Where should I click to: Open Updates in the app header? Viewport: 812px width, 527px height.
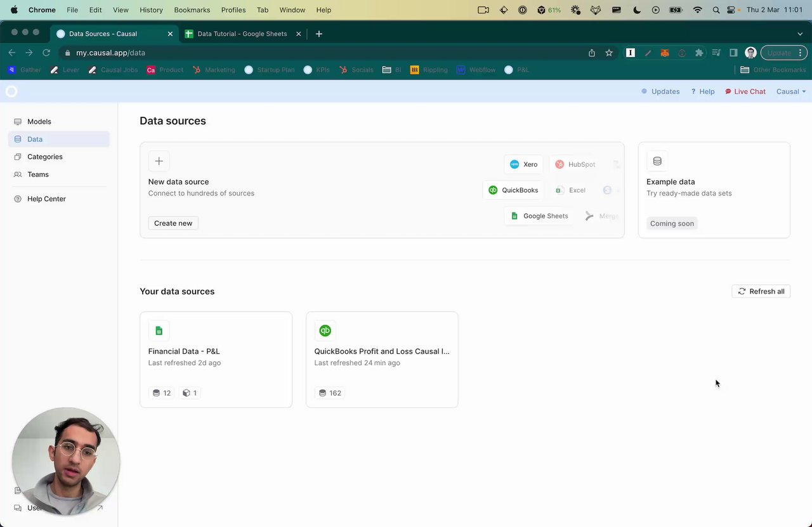pos(660,92)
